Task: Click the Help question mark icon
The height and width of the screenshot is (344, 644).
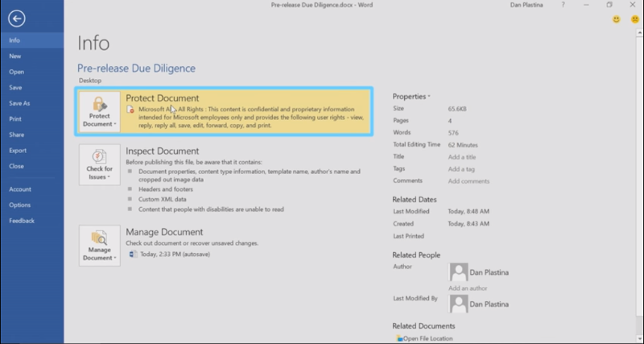Action: (x=563, y=5)
